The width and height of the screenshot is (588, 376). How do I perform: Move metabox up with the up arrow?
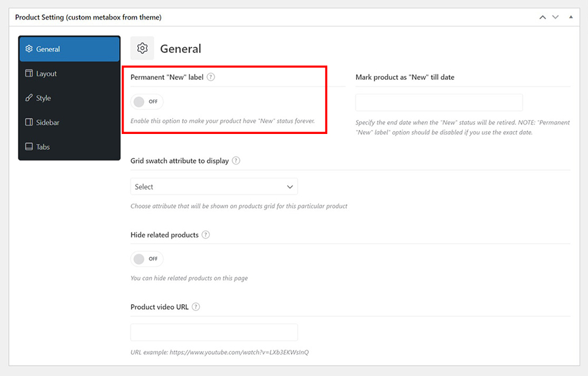click(543, 17)
